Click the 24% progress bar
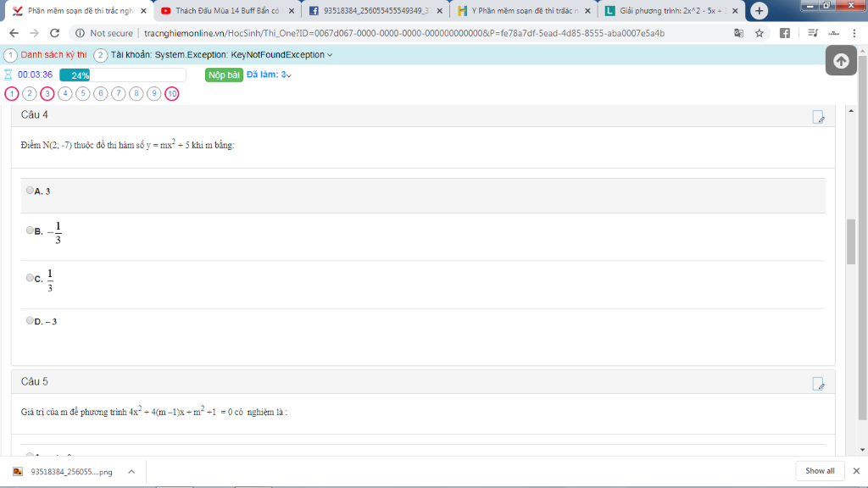The image size is (868, 488). tap(123, 75)
